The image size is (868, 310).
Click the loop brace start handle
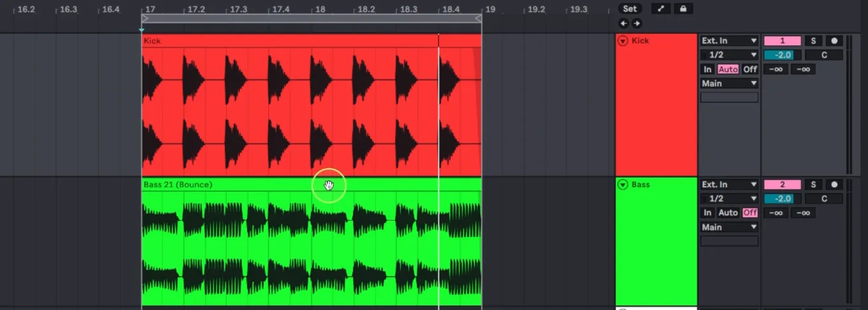click(145, 19)
